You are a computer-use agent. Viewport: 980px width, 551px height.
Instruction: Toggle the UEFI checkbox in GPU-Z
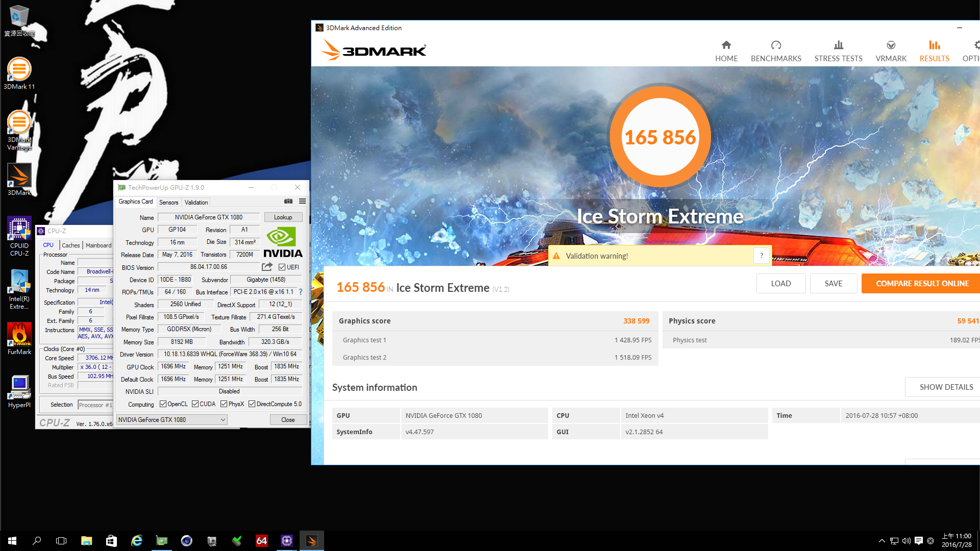(x=282, y=267)
